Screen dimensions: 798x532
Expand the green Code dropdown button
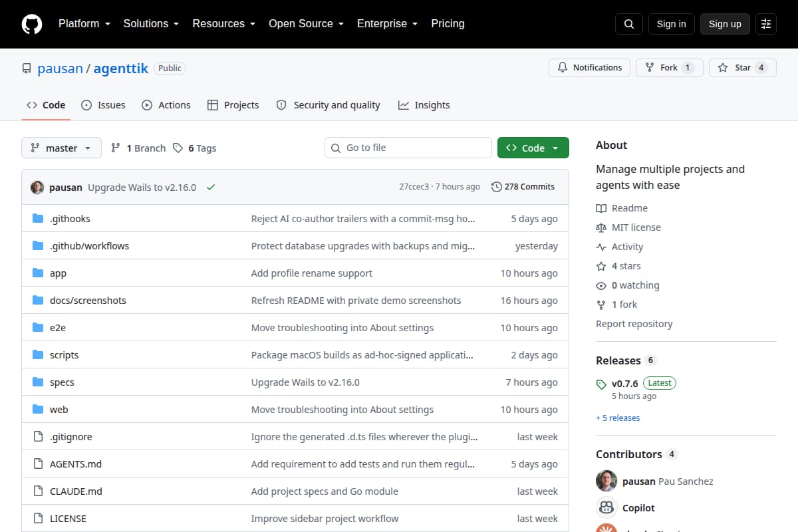click(x=533, y=148)
